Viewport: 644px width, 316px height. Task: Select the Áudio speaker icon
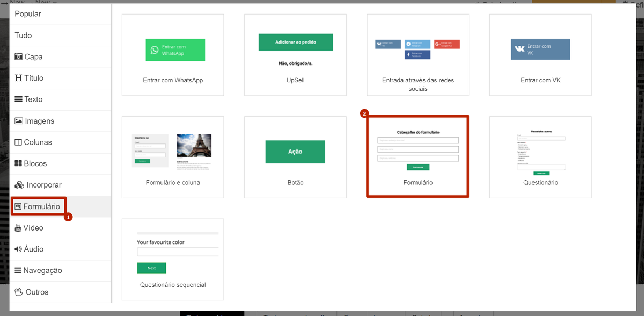[19, 249]
